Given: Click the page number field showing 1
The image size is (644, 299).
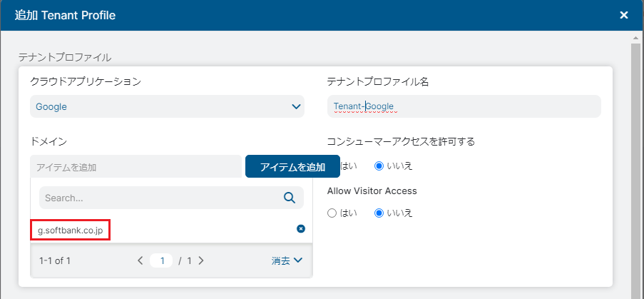Looking at the screenshot, I should pyautogui.click(x=162, y=260).
